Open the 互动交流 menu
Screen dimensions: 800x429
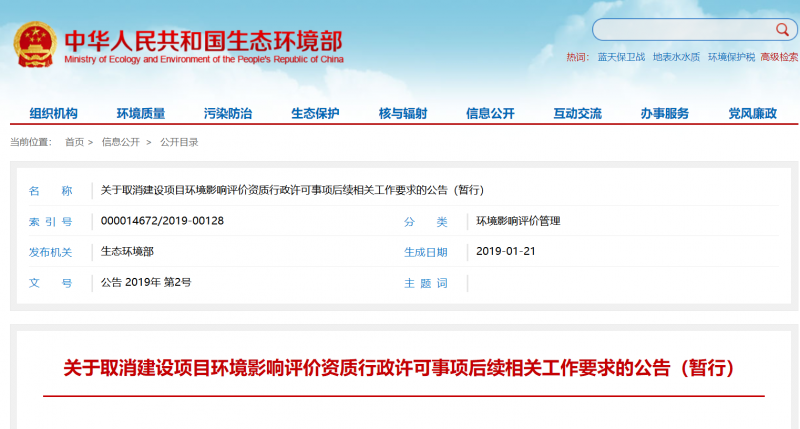(578, 113)
